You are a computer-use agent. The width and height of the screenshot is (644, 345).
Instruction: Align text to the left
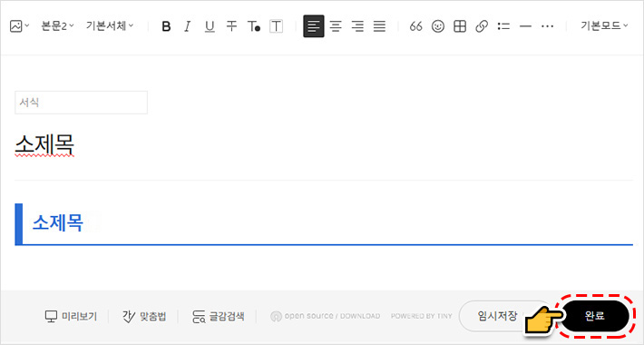[313, 26]
